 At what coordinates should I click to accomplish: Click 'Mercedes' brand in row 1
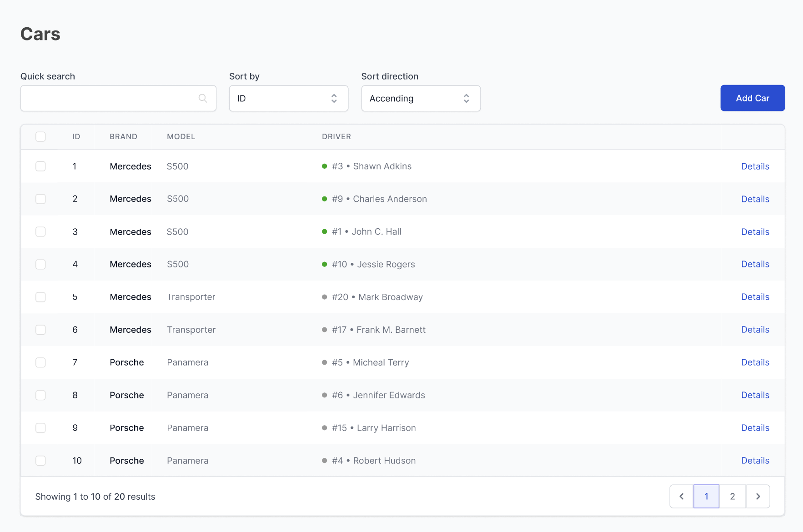point(130,166)
